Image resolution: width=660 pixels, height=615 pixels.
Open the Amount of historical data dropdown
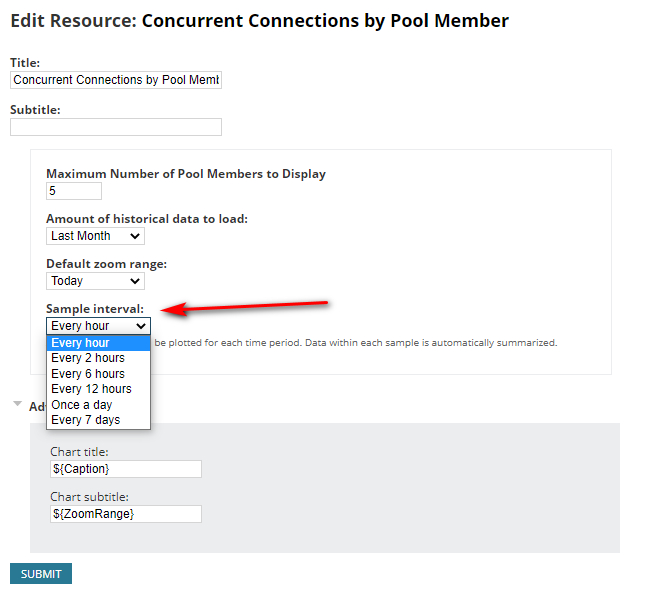(x=95, y=236)
